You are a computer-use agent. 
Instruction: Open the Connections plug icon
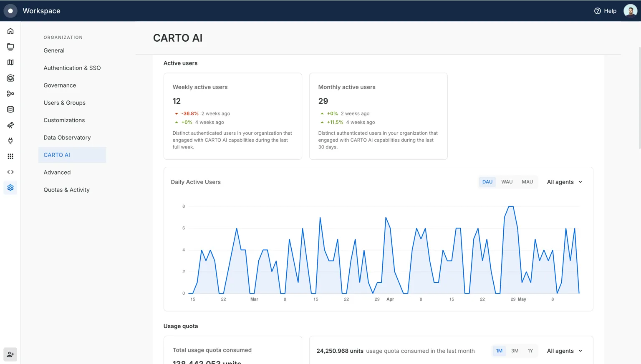[10, 141]
